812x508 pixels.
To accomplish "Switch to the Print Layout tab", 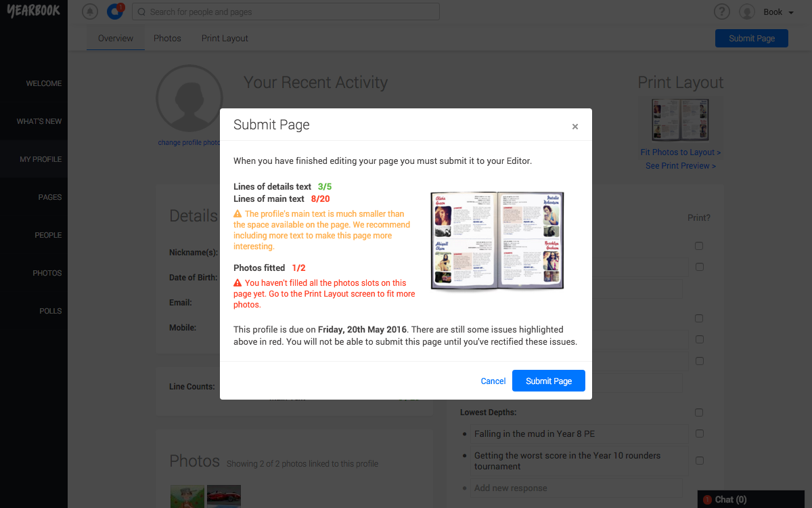I will [225, 38].
